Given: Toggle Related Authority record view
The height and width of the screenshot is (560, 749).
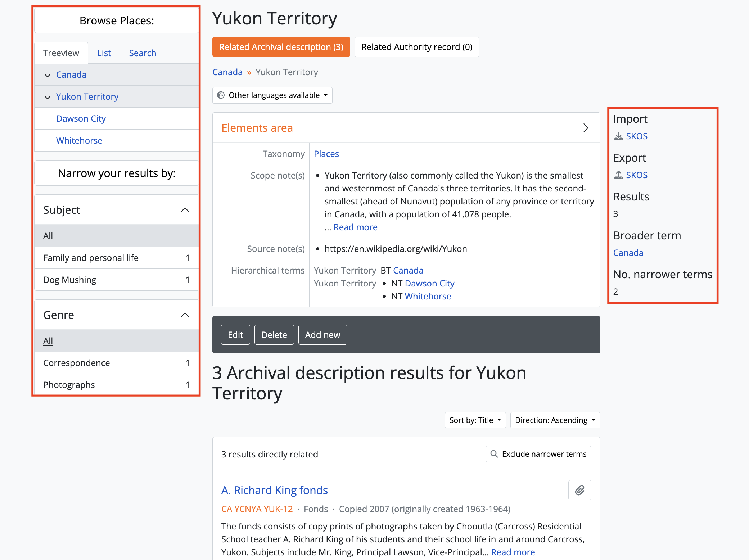Looking at the screenshot, I should coord(416,47).
